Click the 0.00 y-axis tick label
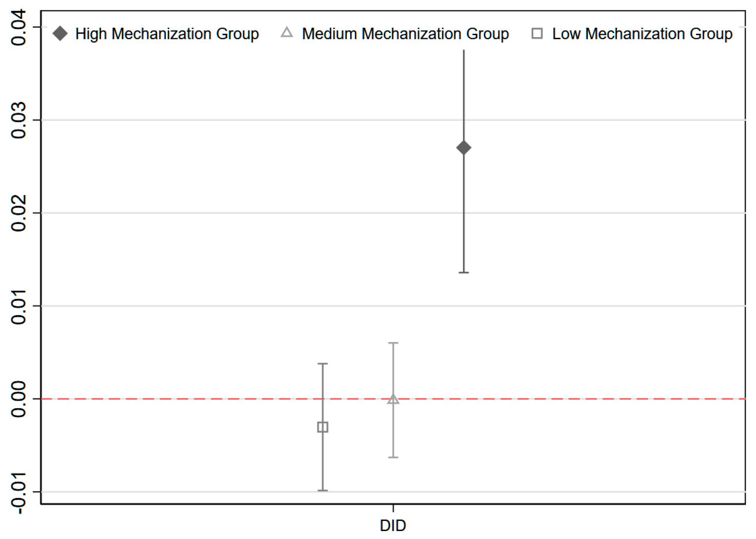Screen dimensions: 756x539 click(18, 399)
